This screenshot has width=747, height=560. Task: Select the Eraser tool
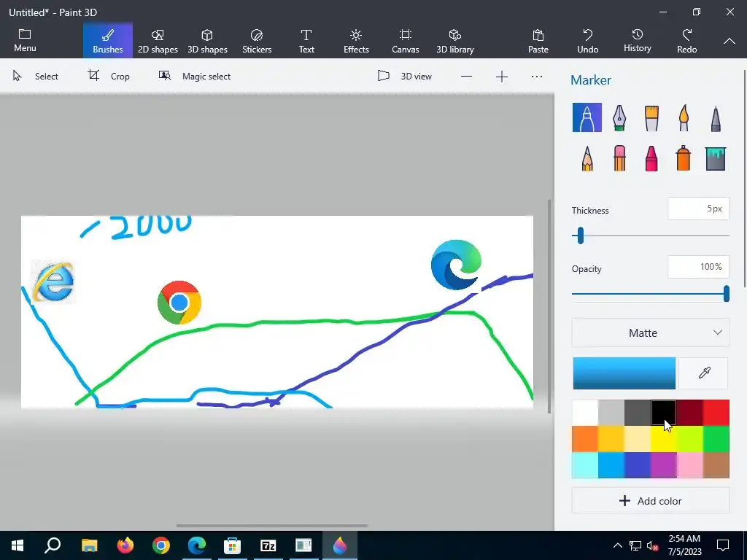coord(619,158)
